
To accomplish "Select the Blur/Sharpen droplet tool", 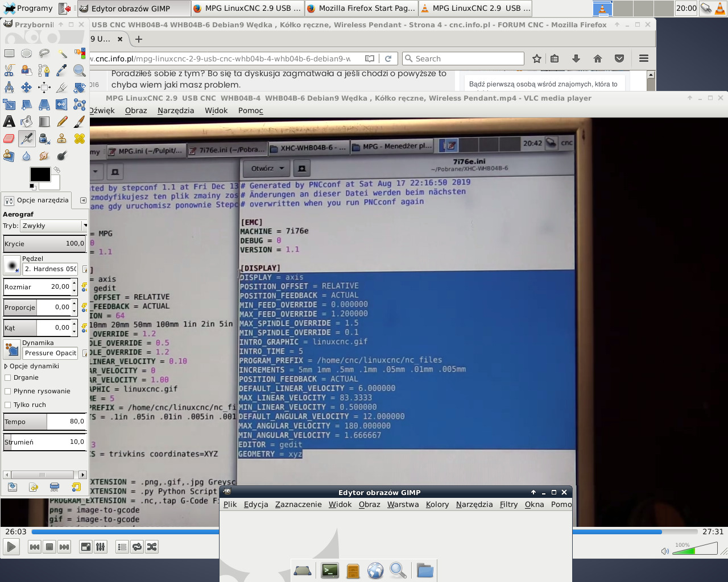I will [26, 156].
